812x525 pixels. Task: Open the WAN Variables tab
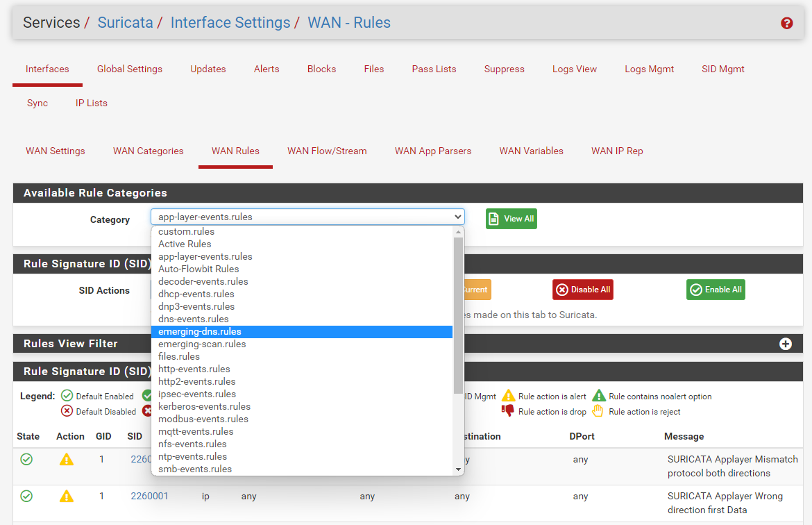(532, 151)
